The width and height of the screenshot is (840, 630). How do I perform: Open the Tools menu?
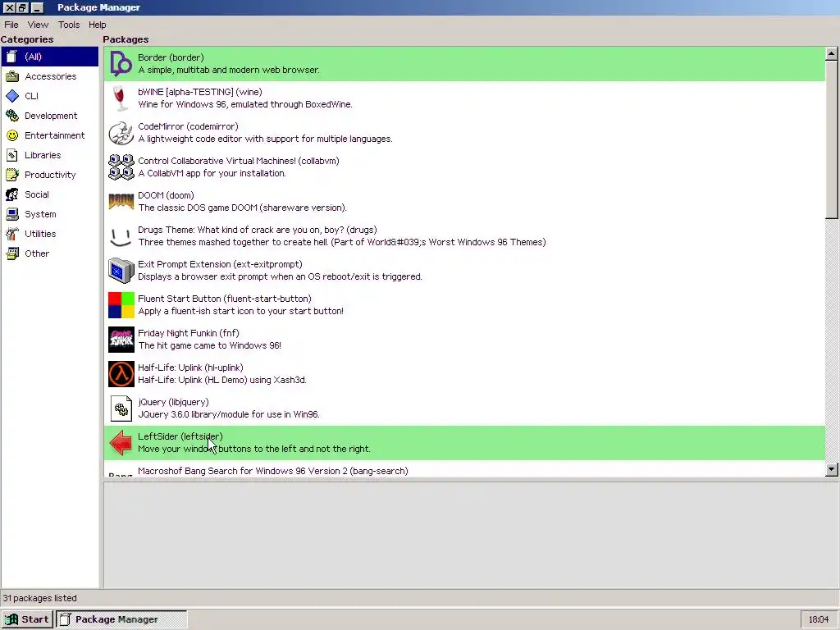[69, 25]
